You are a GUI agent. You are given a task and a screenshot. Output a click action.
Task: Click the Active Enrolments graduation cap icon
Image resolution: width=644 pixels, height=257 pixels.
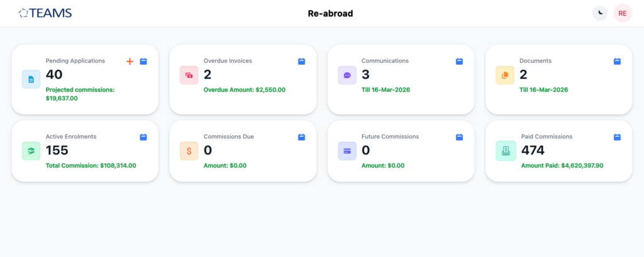coord(31,151)
